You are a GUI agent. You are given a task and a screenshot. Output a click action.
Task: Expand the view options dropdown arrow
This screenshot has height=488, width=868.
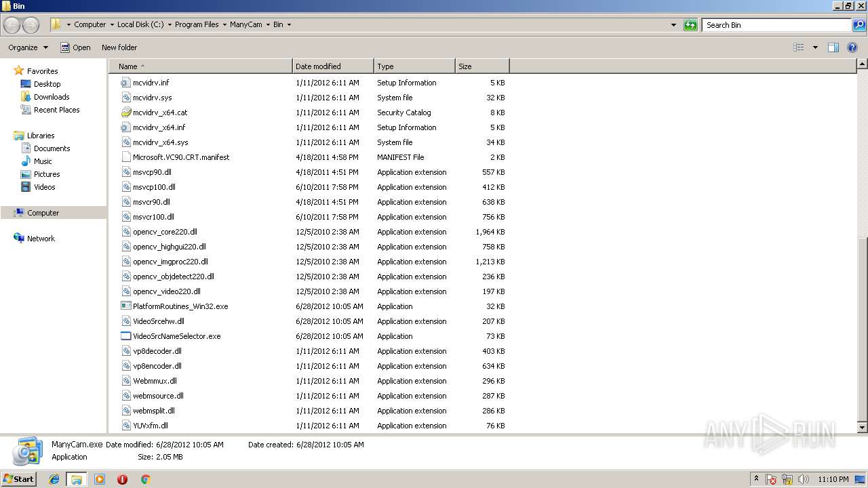click(x=815, y=47)
